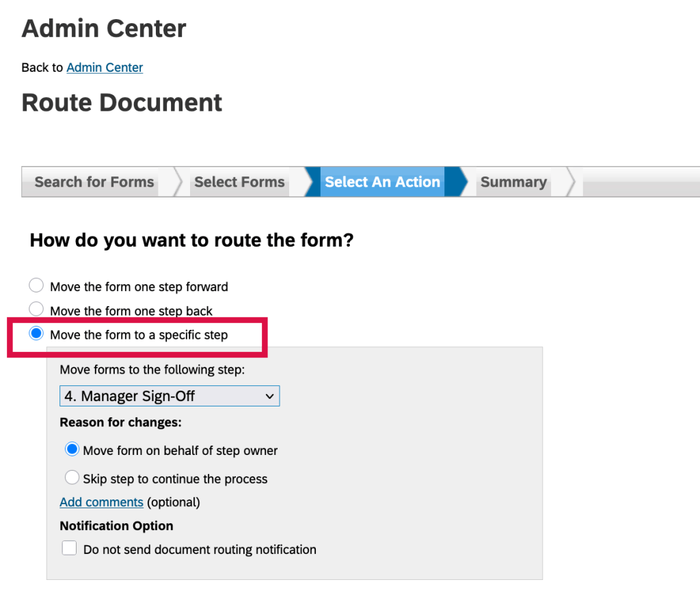The width and height of the screenshot is (700, 595).
Task: Click the Select An Action step
Action: (x=382, y=182)
